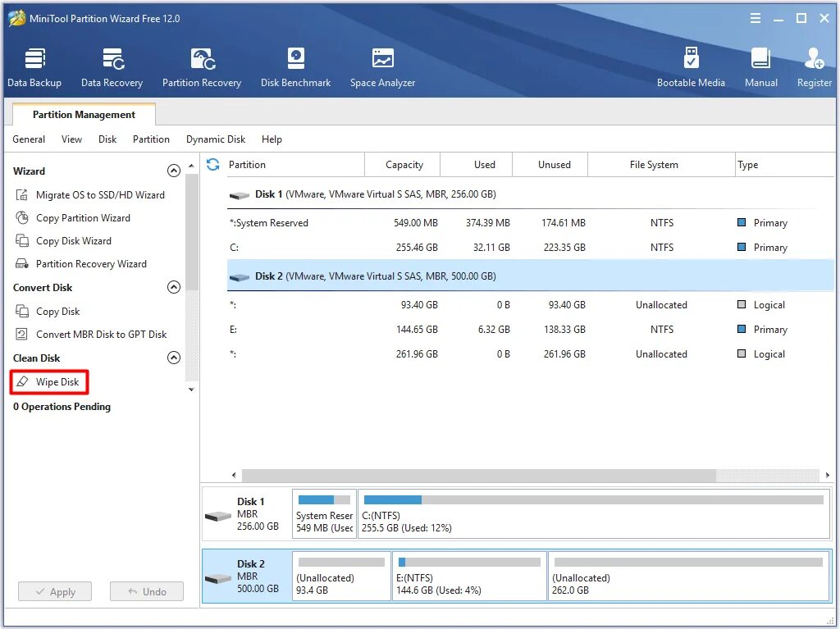Open Partition Recovery from the toolbar
Screen dimensions: 840x629
pos(202,67)
